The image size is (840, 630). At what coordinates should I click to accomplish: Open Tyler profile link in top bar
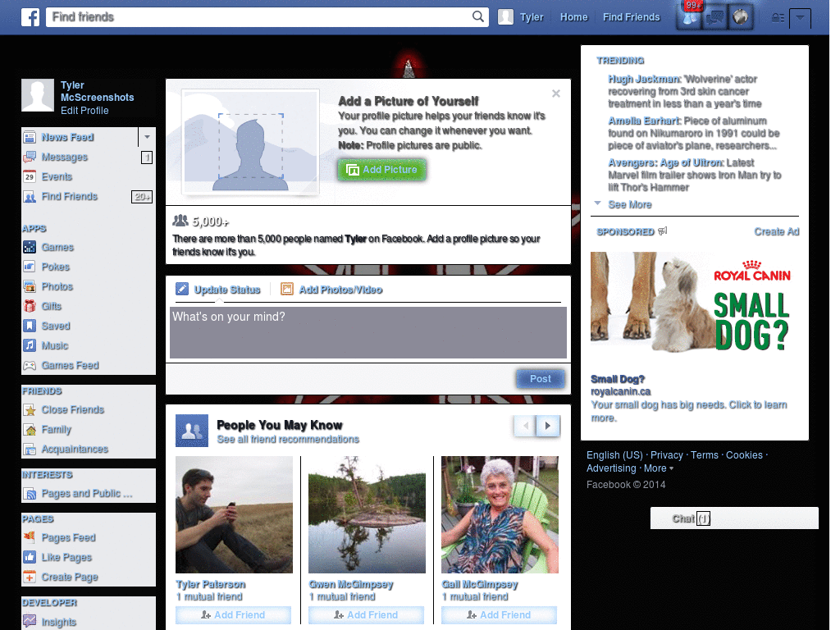[x=532, y=17]
